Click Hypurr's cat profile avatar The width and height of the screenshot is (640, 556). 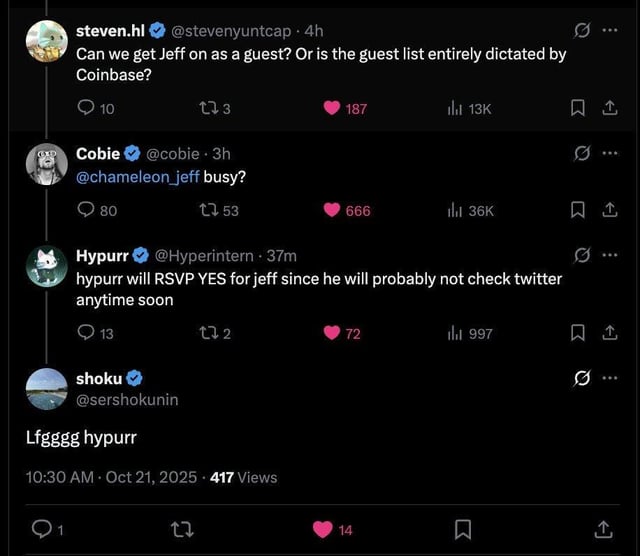pyautogui.click(x=47, y=265)
